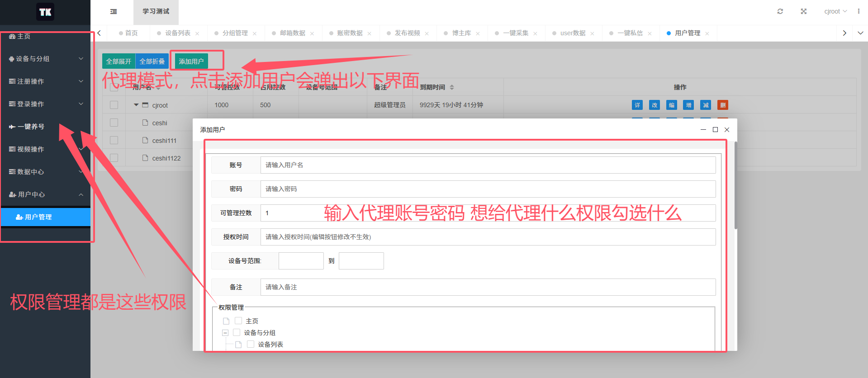Click the 减 decrease button for cjroot
The image size is (868, 378).
pos(706,105)
